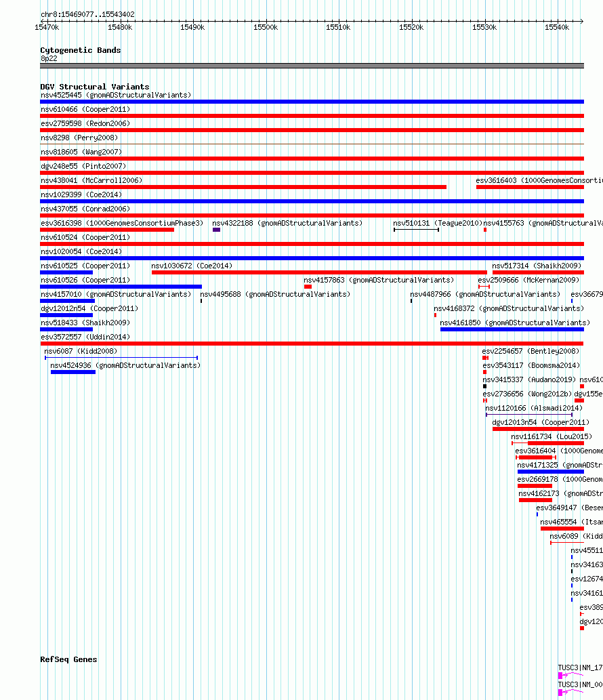Open esv2736656 (Wong2012b) variant
The height and width of the screenshot is (700, 603).
[x=527, y=395]
